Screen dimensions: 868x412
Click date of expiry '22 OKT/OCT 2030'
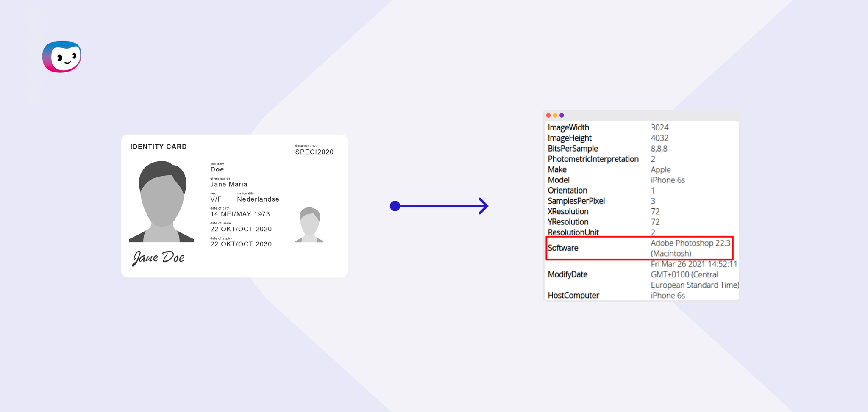[241, 244]
